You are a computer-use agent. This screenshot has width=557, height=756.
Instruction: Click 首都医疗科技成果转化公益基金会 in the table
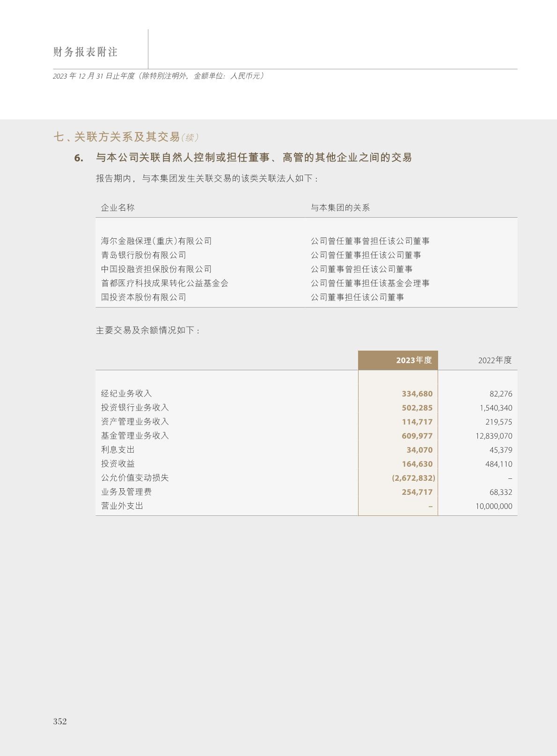(164, 283)
